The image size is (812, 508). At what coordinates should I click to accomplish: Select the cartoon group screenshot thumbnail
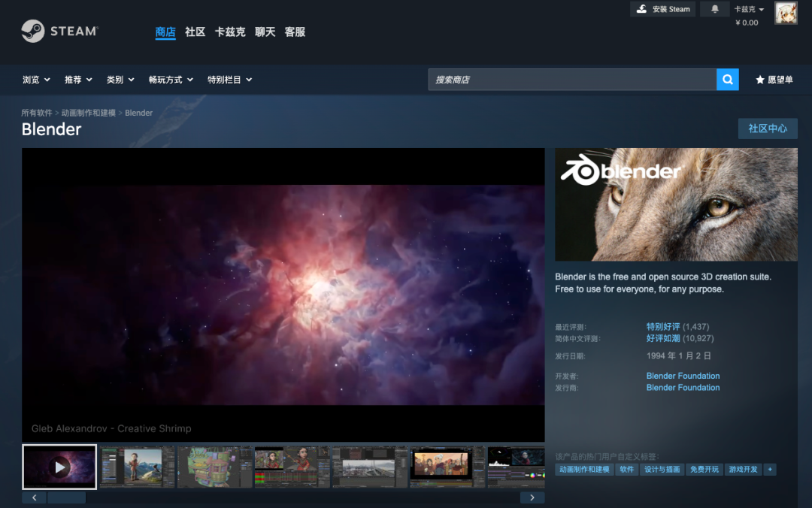pos(447,467)
